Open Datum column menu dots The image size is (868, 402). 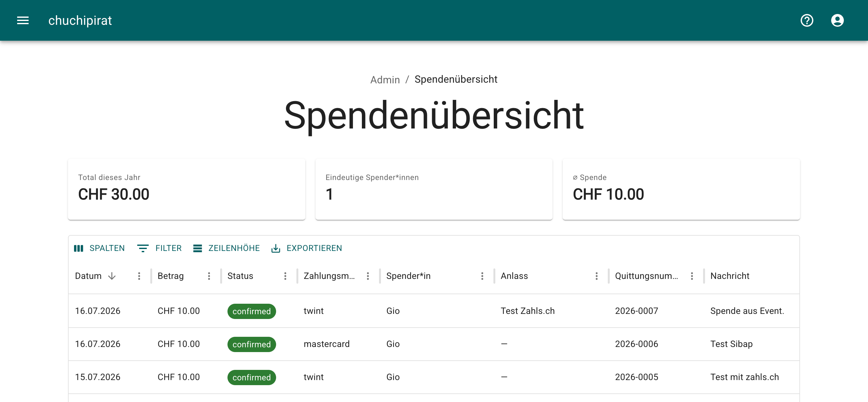point(139,276)
